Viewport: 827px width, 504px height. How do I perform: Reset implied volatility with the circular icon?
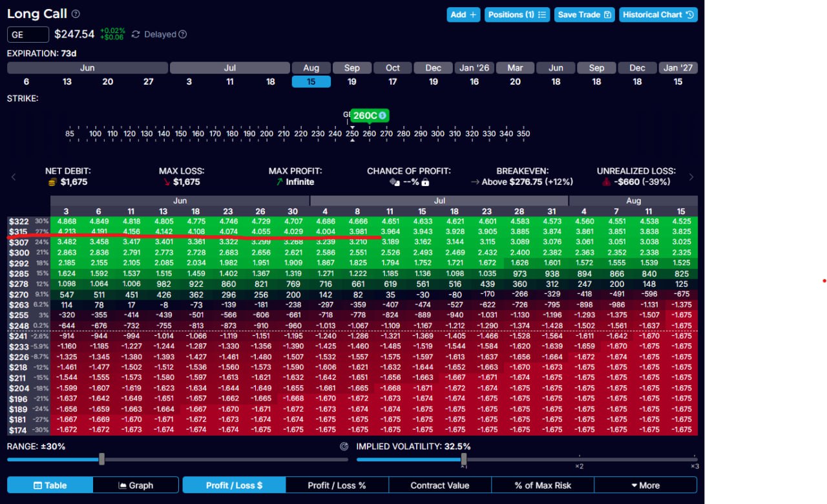(x=344, y=446)
